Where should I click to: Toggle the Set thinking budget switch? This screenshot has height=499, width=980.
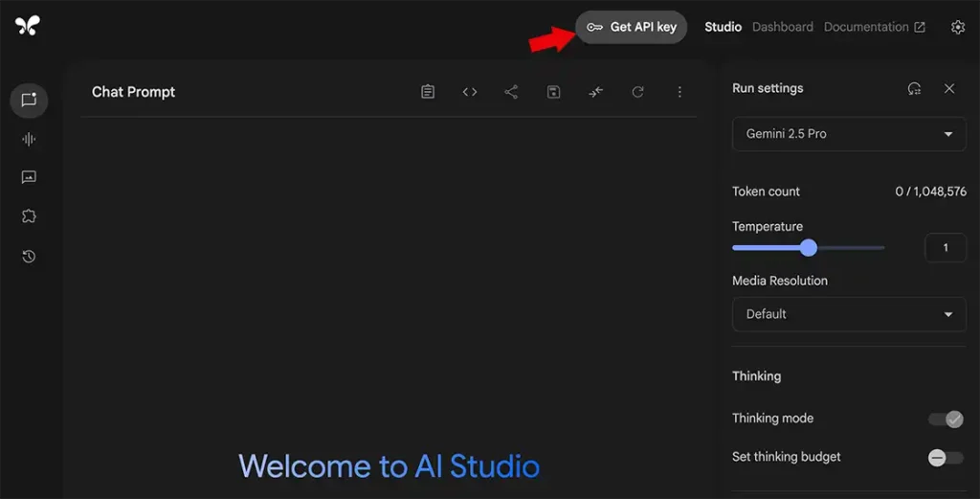click(x=946, y=458)
